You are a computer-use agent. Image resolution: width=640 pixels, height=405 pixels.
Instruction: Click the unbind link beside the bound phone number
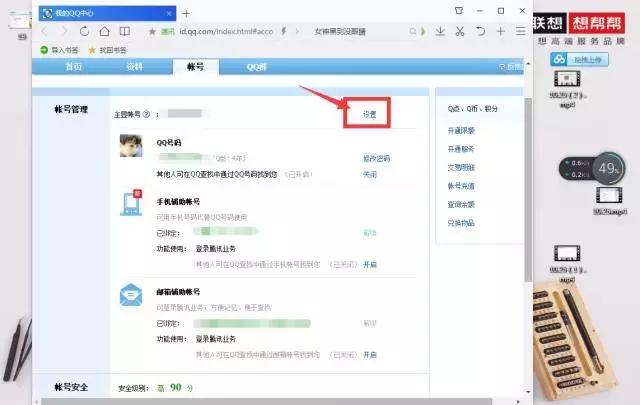[x=370, y=233]
